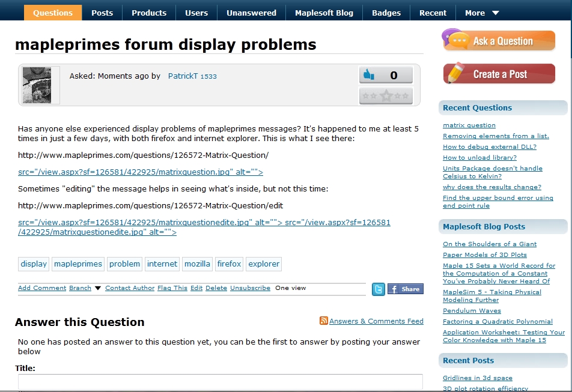Share the question via Twitter icon

click(x=378, y=289)
